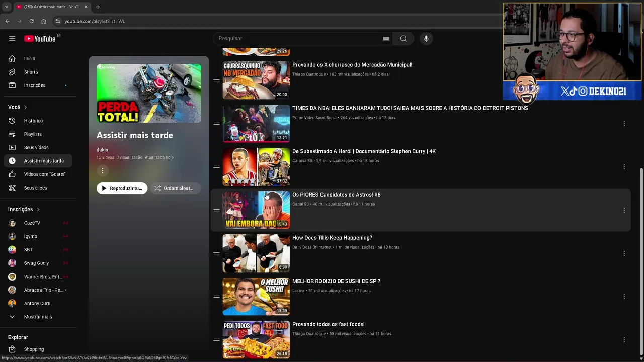Open the Stephen Curry documentary thumbnail

point(256,167)
